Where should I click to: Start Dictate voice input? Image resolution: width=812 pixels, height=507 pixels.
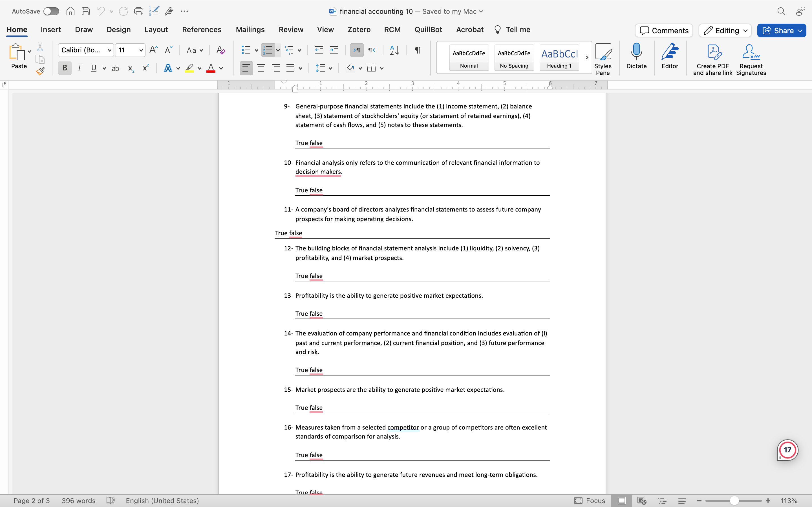(636, 57)
